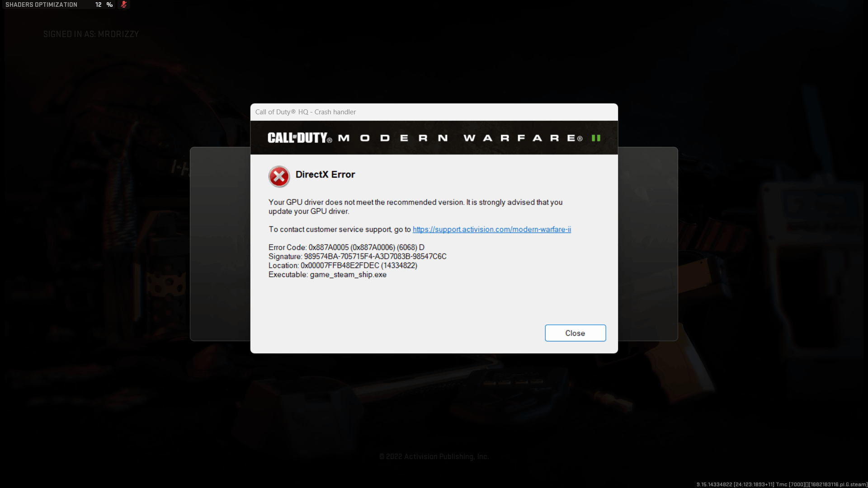Click the Crash handler title bar

(x=434, y=112)
